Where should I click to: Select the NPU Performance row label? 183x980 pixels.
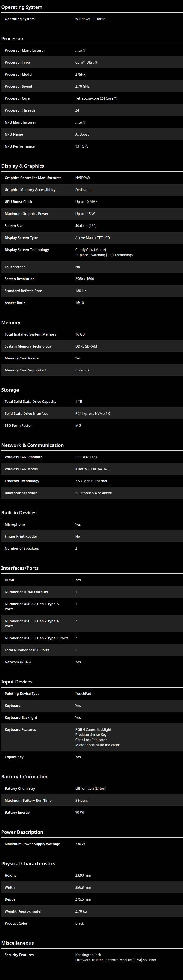20,146
